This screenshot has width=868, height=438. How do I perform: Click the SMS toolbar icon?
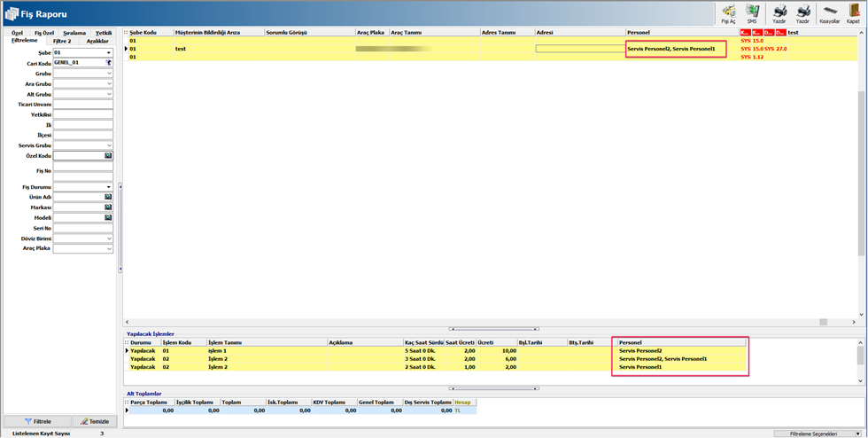(x=752, y=12)
